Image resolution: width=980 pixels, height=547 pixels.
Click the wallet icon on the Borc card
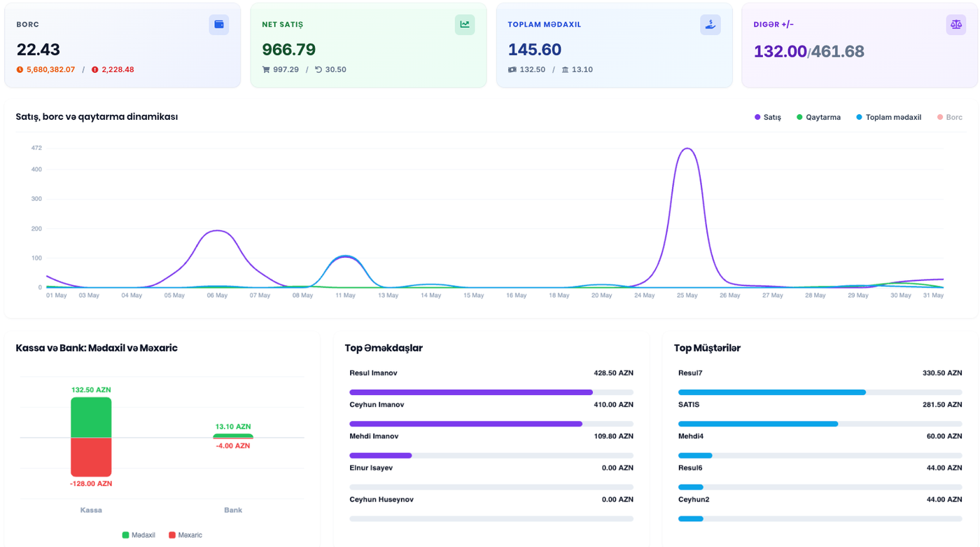pyautogui.click(x=219, y=25)
